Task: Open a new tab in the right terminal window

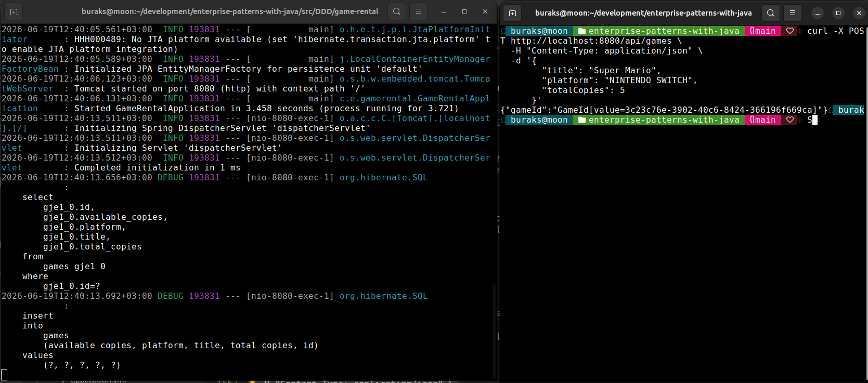Action: coord(512,13)
